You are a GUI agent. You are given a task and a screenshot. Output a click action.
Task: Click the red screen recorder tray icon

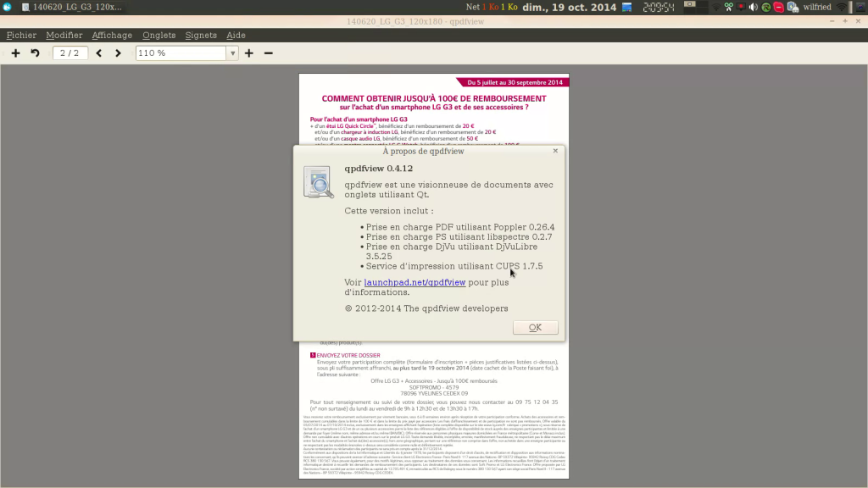pyautogui.click(x=741, y=7)
